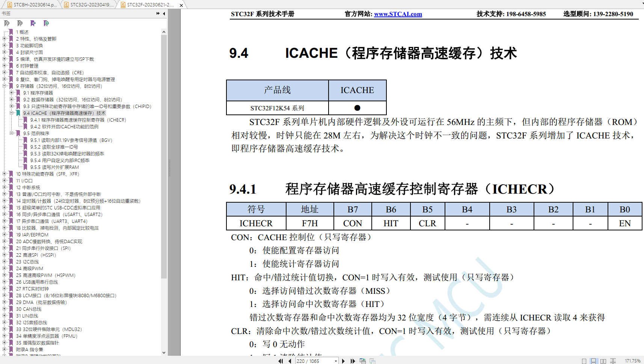This screenshot has height=364, width=644.
Task: Switch to continuous page view icon
Action: [593, 361]
